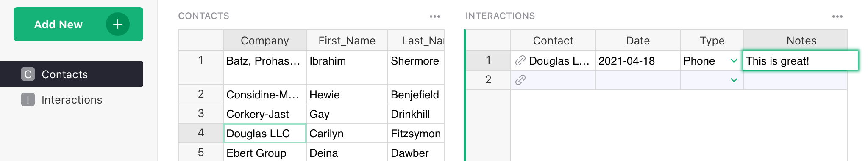Select the Douglas LLC company cell
The height and width of the screenshot is (161, 868).
(265, 133)
